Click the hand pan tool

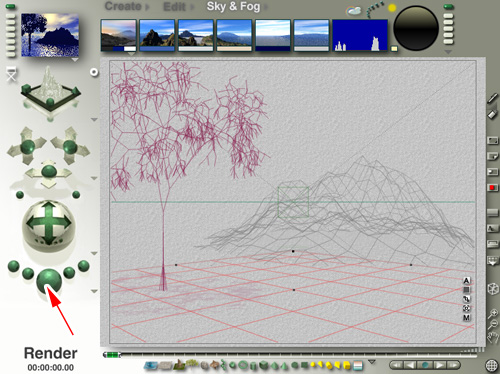tap(493, 338)
